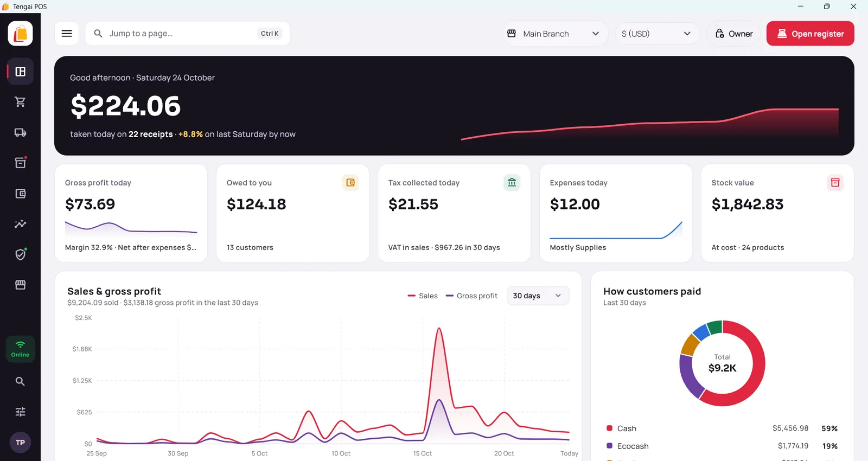Viewport: 868px width, 461px height.
Task: Click the $1,842.83 stock value figure
Action: (x=748, y=204)
